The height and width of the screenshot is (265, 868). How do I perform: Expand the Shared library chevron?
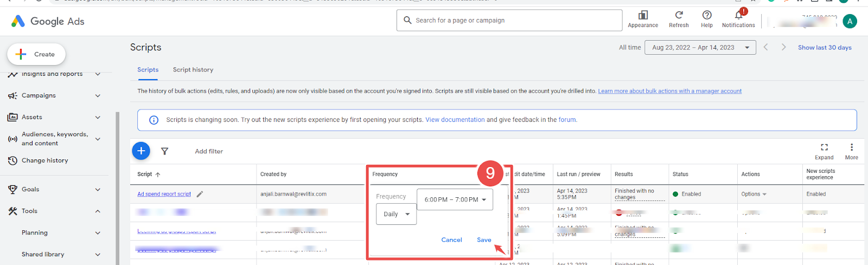point(98,254)
